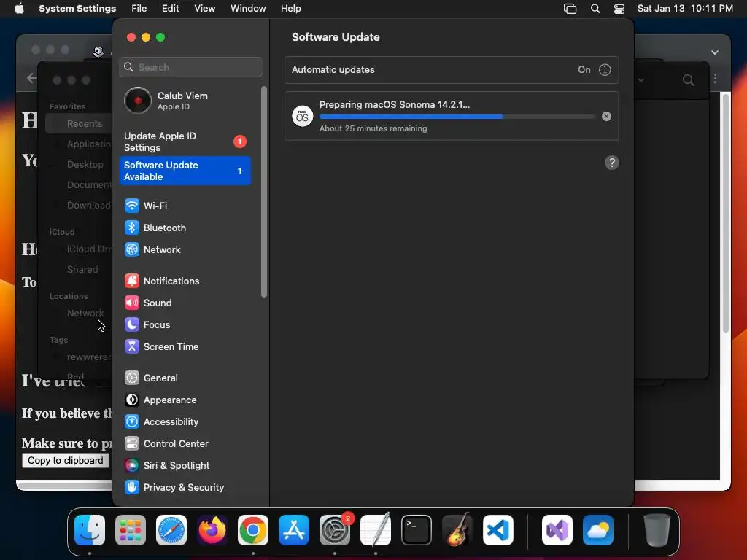Click the date and time clock
747x560 pixels.
pos(685,9)
